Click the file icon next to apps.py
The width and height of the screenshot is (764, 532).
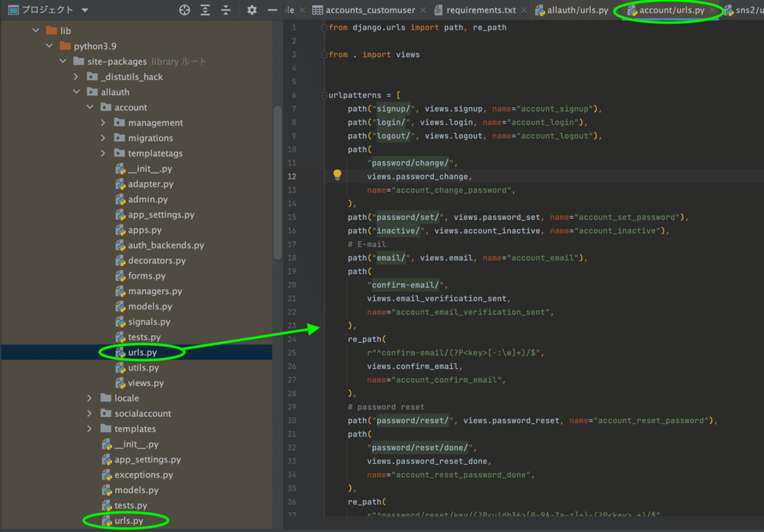click(120, 230)
